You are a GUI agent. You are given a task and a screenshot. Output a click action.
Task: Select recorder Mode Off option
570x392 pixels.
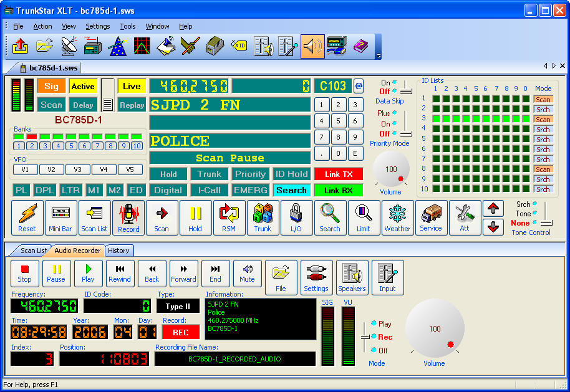pos(380,350)
